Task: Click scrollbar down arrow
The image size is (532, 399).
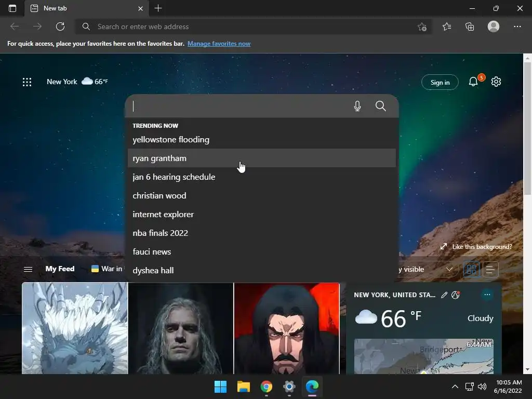Action: click(x=527, y=369)
